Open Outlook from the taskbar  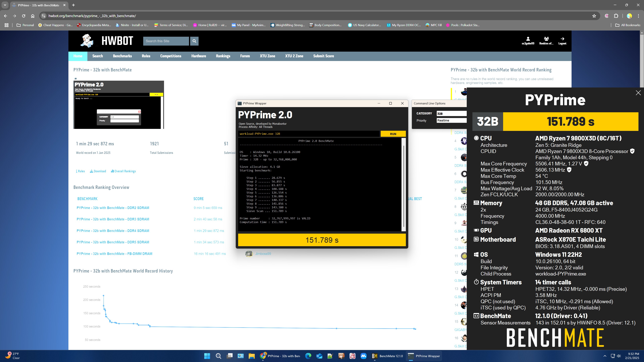click(319, 356)
